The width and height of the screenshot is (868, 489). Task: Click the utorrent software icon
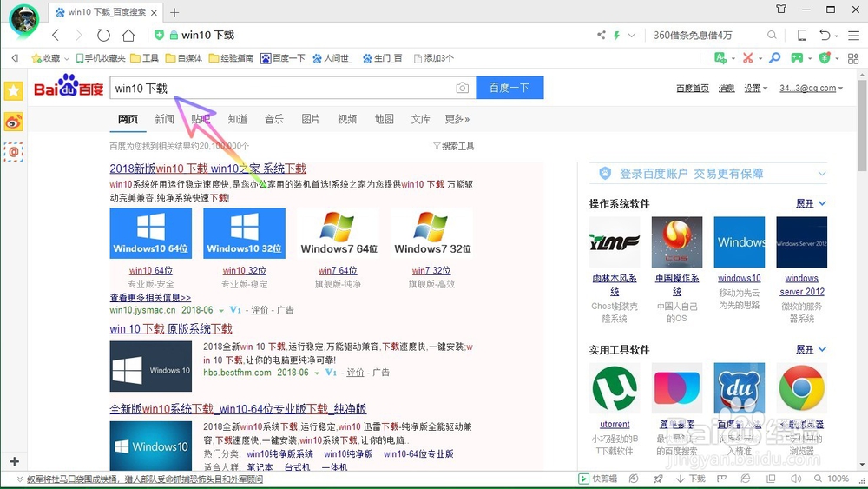click(615, 388)
